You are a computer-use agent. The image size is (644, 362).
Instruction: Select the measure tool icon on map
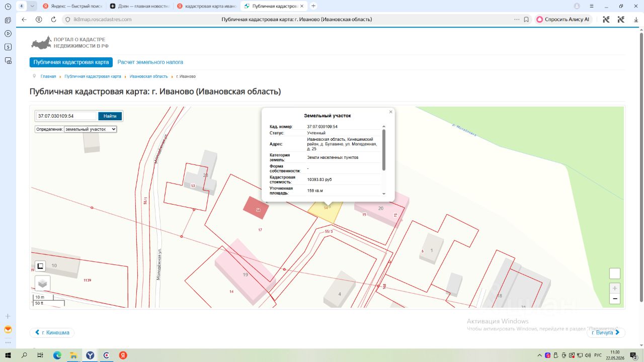40,266
